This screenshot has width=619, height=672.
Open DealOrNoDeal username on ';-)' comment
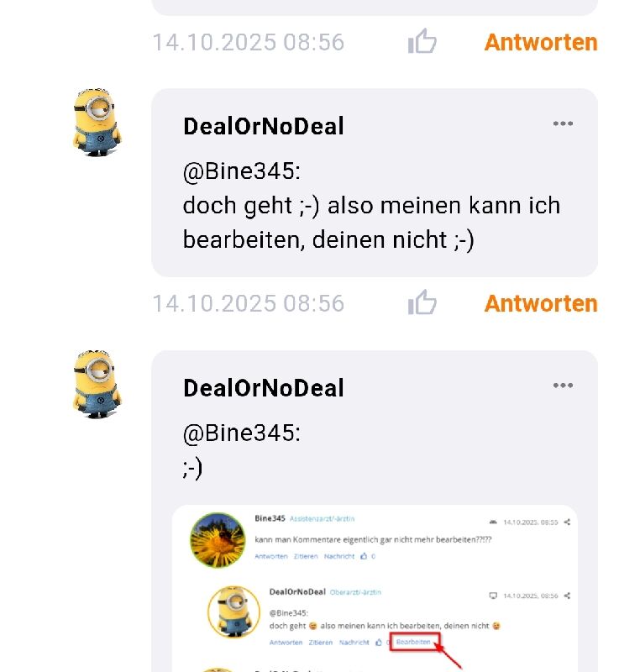pyautogui.click(x=264, y=388)
